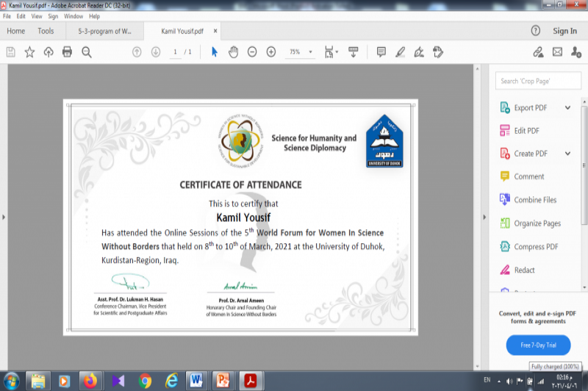Viewport: 588px width, 391px height.
Task: Click the Sign In link
Action: click(x=564, y=31)
